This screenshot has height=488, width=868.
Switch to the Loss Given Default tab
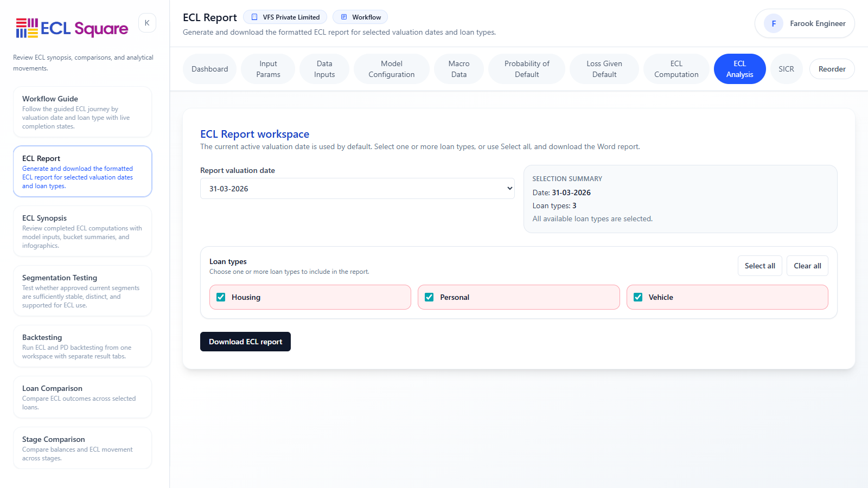(x=604, y=69)
